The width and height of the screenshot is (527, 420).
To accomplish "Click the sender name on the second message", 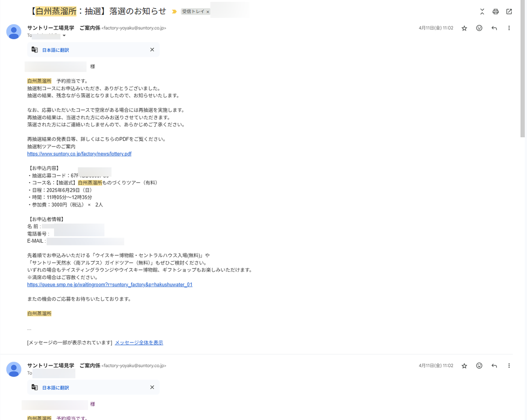I will [x=64, y=365].
